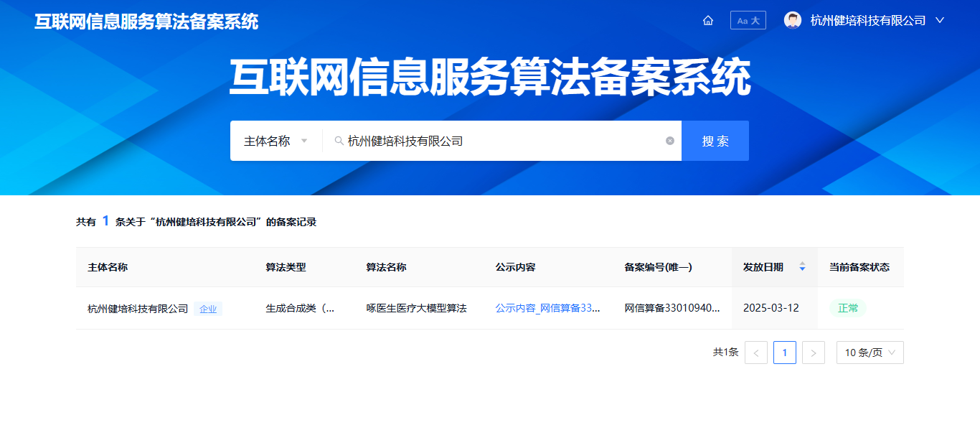The image size is (980, 443).
Task: Click the 企业 tag in the result row
Action: pos(208,309)
